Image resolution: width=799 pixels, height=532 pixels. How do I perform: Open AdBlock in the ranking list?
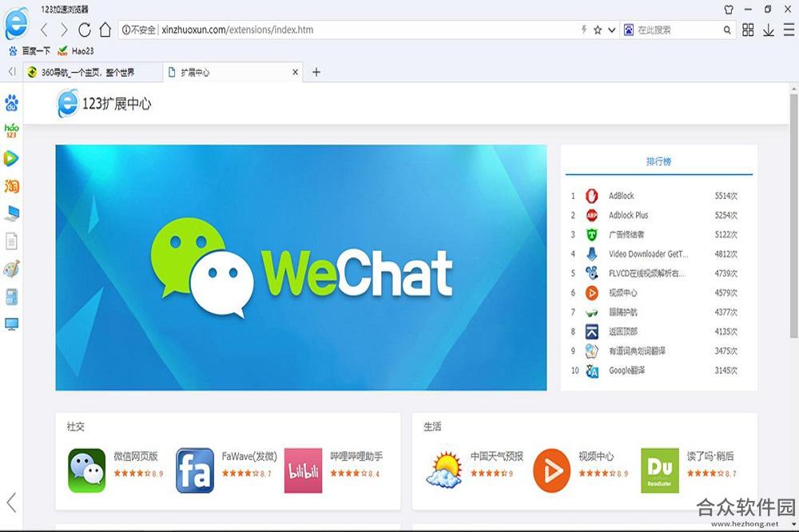(658, 196)
